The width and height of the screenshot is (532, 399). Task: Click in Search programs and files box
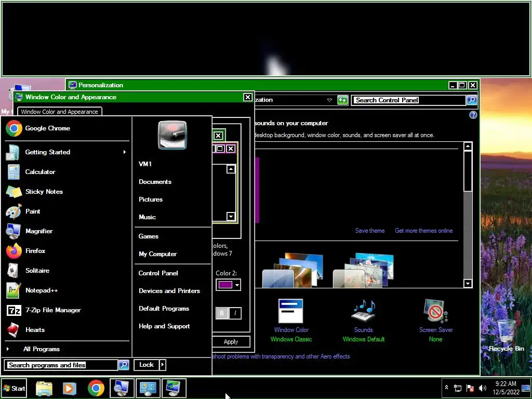(x=61, y=365)
